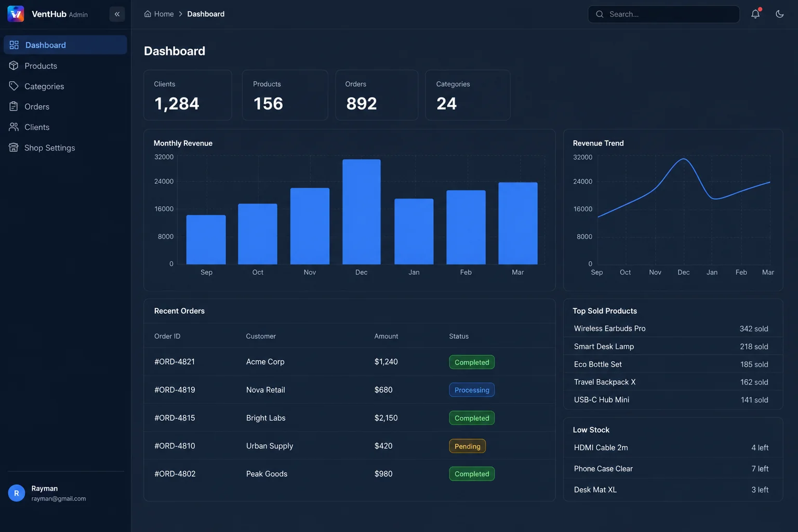Select Wireless Earbuds Pro row
This screenshot has height=532, width=798.
tap(673, 328)
